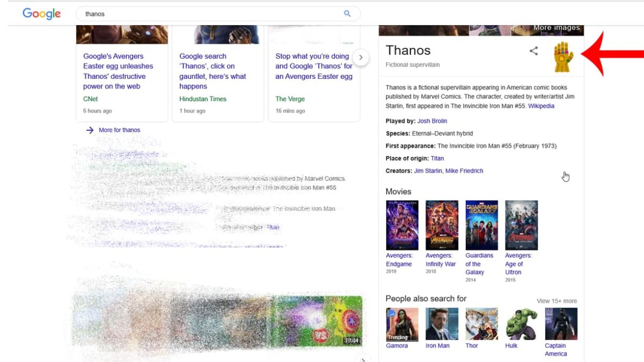Image resolution: width=644 pixels, height=362 pixels.
Task: Open the Hulk thumbnail
Action: [x=521, y=324]
